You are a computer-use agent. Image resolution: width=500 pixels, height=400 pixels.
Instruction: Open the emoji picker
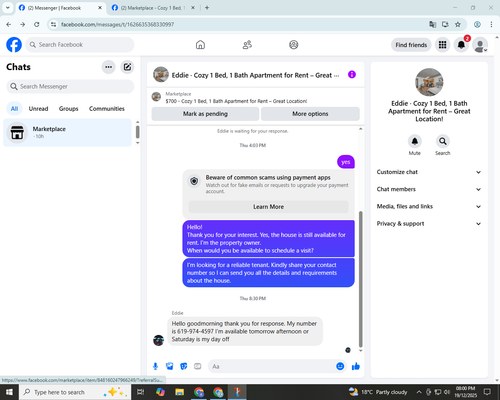[340, 366]
